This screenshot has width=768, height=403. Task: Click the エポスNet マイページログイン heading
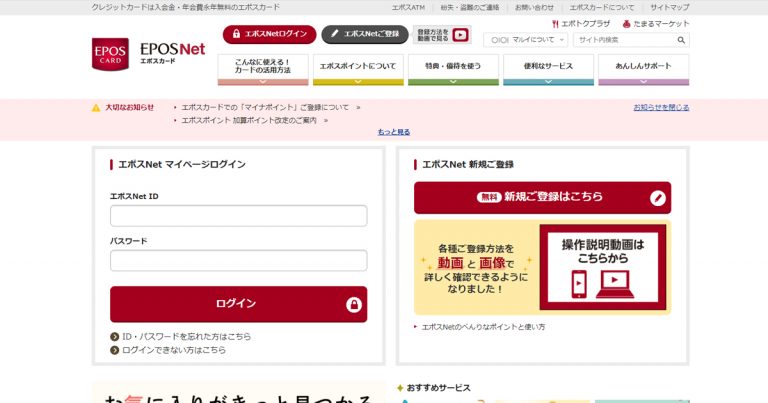[x=182, y=165]
